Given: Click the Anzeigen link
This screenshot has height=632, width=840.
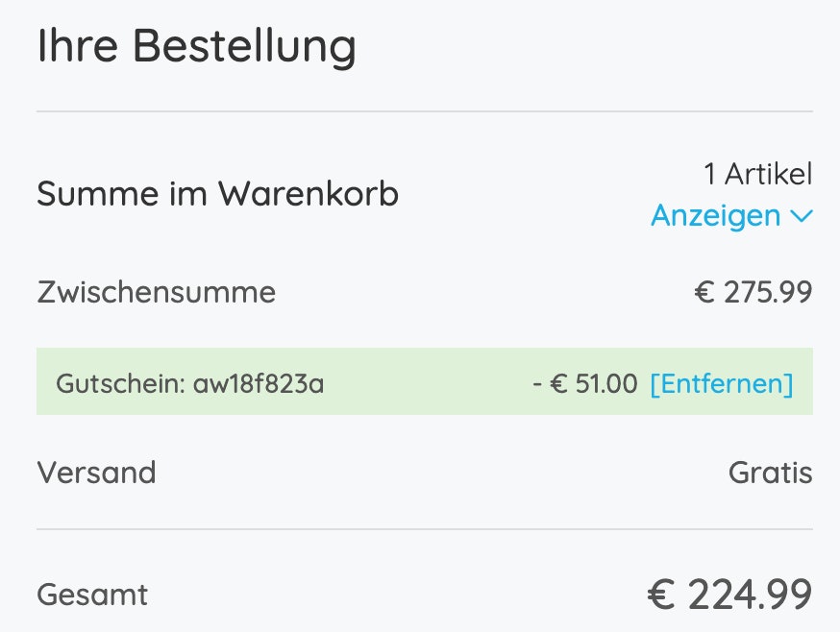Looking at the screenshot, I should (715, 216).
